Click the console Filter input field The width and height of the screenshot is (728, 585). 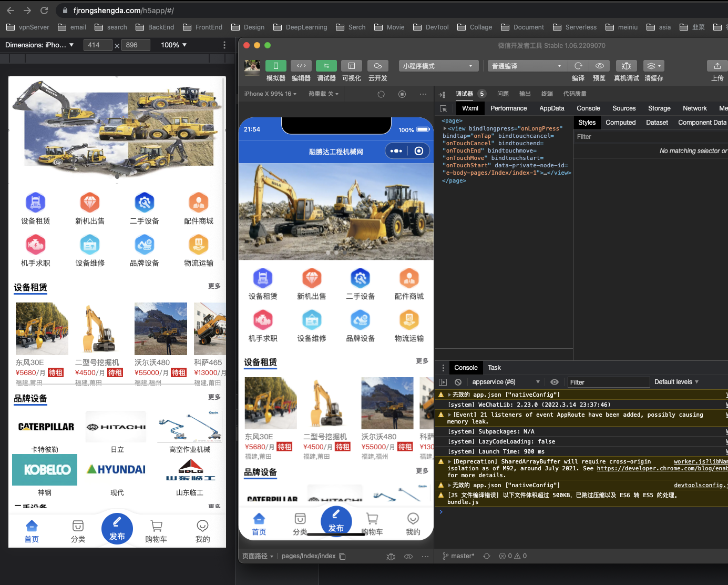(x=609, y=382)
